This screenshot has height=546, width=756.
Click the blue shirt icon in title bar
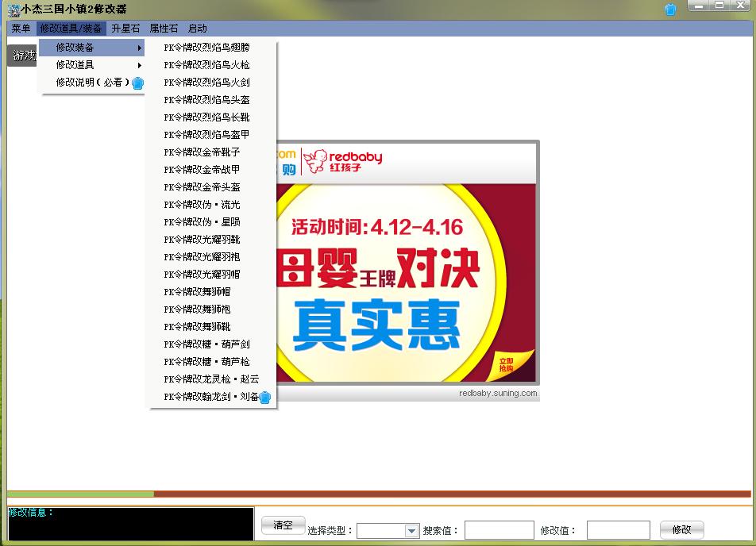[670, 10]
